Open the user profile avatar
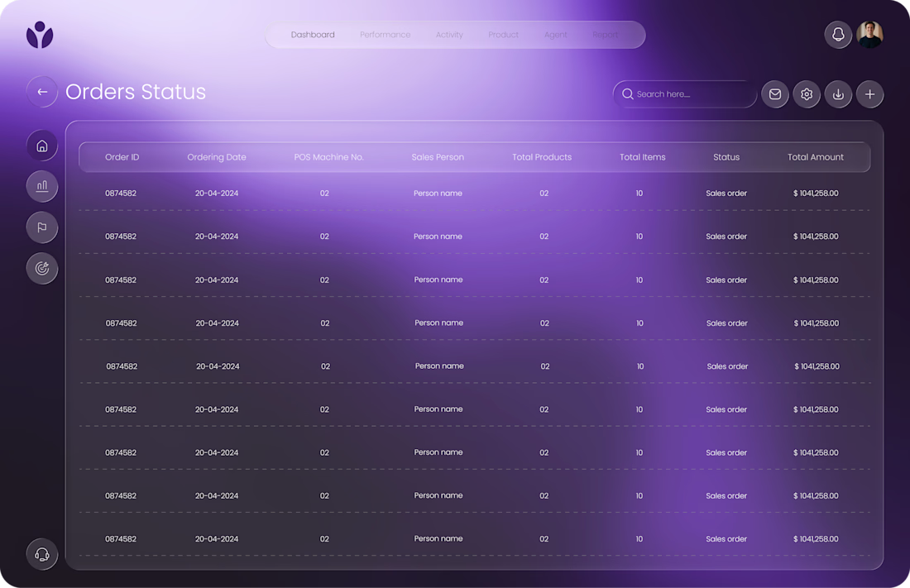Screen dimensions: 910x588 pos(869,35)
